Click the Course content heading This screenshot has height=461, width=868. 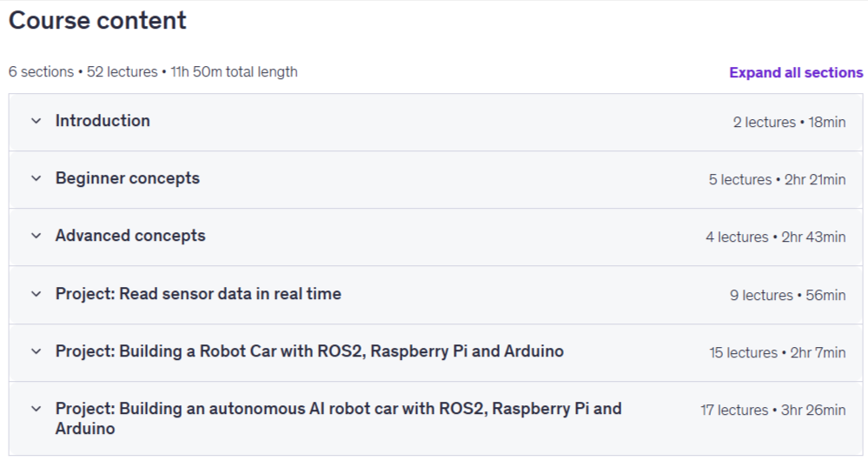click(x=97, y=21)
